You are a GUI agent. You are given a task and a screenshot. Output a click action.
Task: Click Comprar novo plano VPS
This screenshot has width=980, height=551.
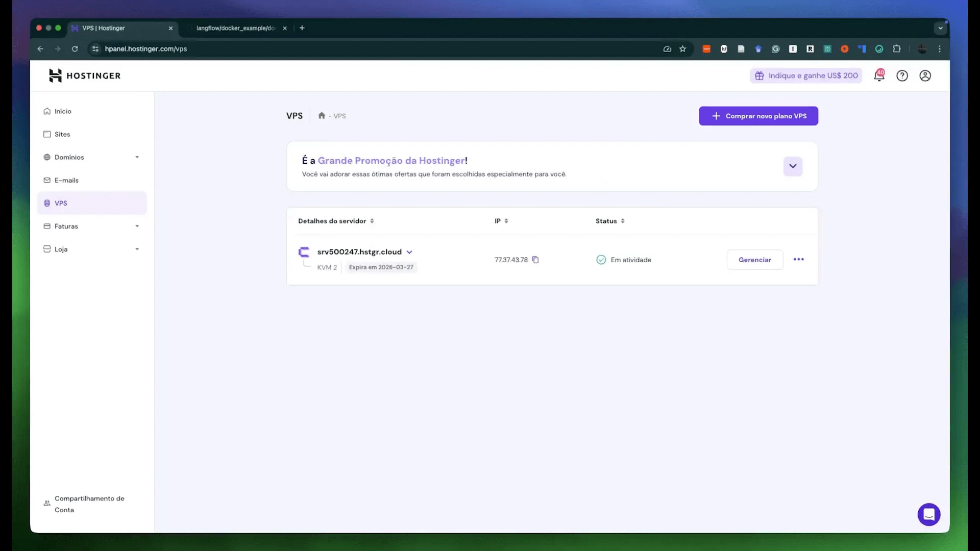758,116
